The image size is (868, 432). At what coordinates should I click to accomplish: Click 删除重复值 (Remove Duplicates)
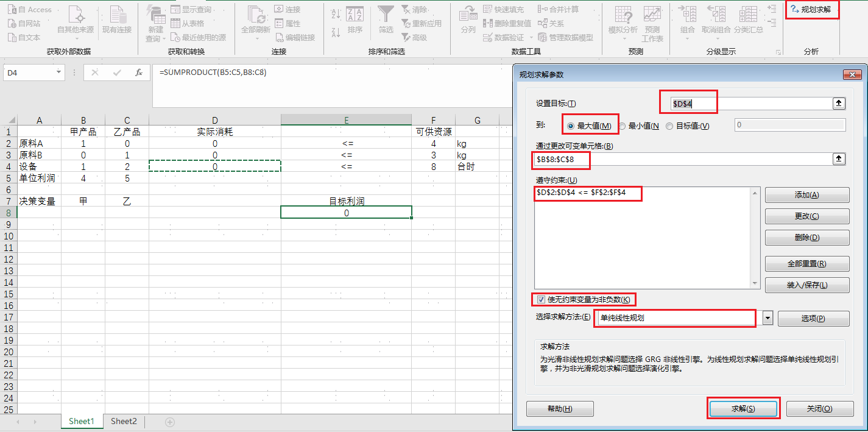[507, 23]
